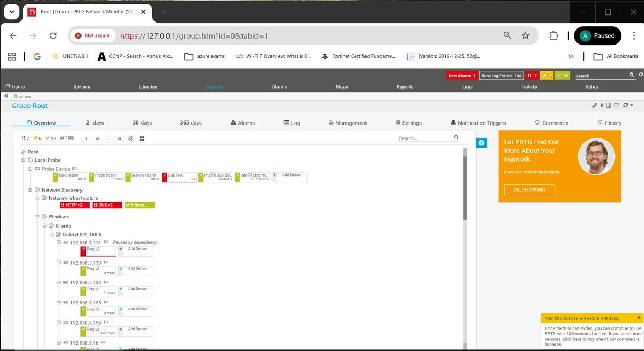Click the add-to-report document icon
644x351 pixels.
point(609,105)
